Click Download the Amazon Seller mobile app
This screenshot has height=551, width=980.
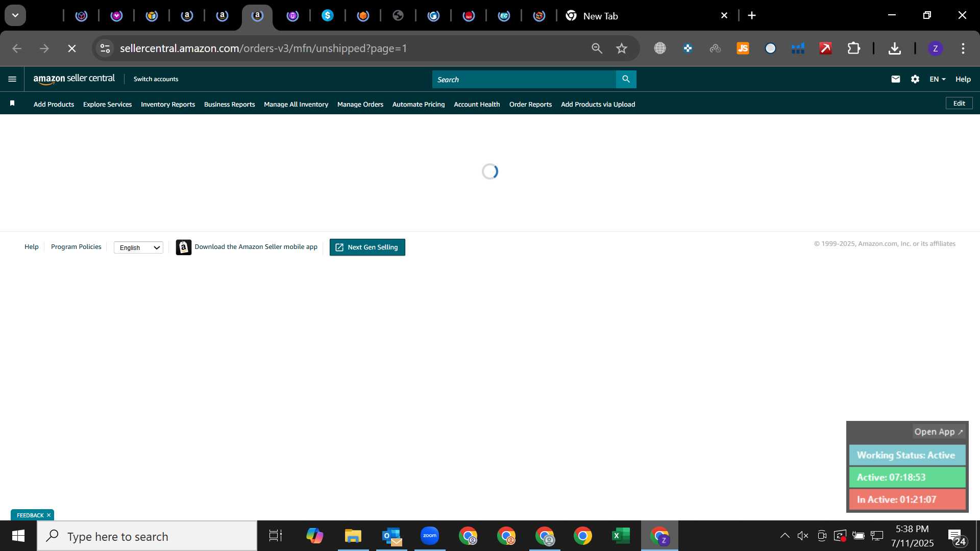pos(247,247)
